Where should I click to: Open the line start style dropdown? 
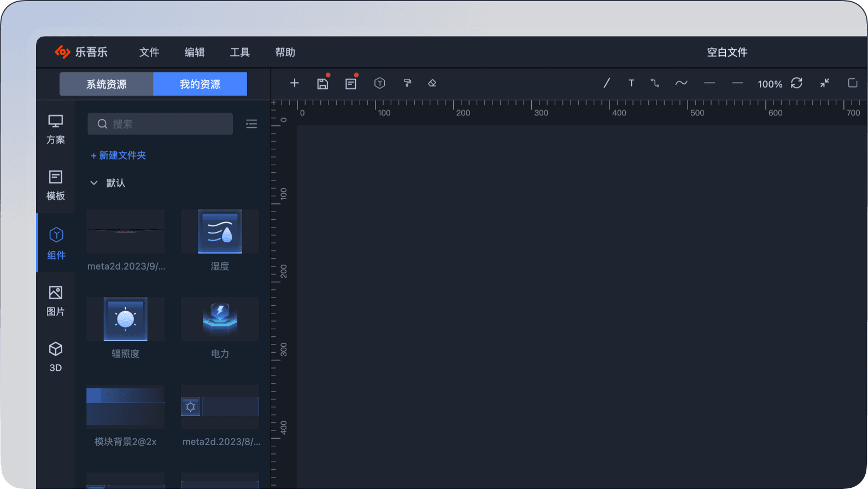709,83
